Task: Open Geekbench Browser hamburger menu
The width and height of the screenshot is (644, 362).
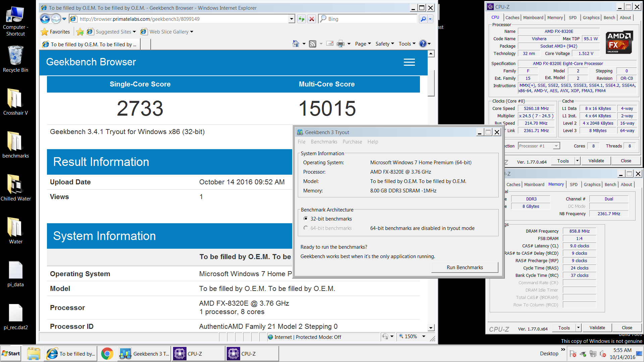Action: pyautogui.click(x=409, y=62)
